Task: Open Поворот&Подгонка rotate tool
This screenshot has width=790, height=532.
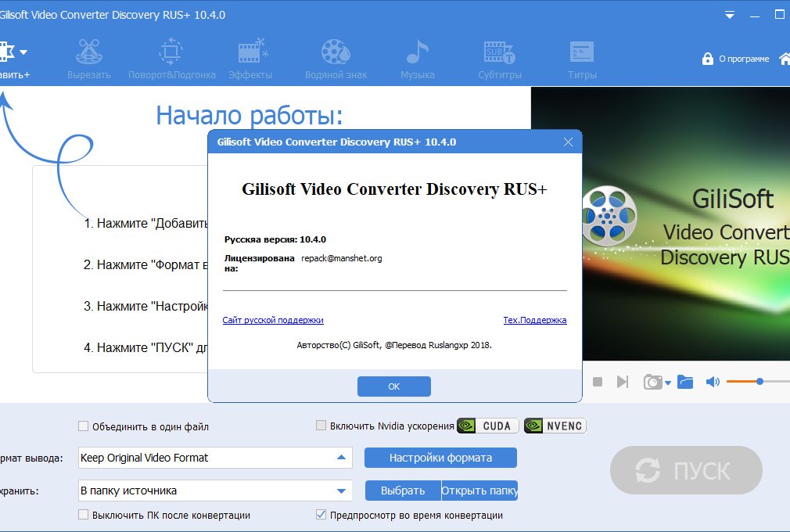Action: (x=172, y=59)
